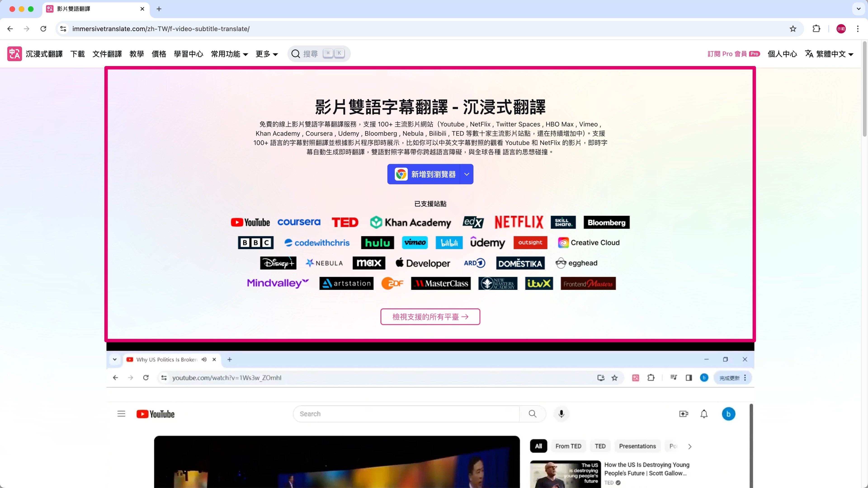
Task: Go to 個人中心
Action: [x=782, y=54]
